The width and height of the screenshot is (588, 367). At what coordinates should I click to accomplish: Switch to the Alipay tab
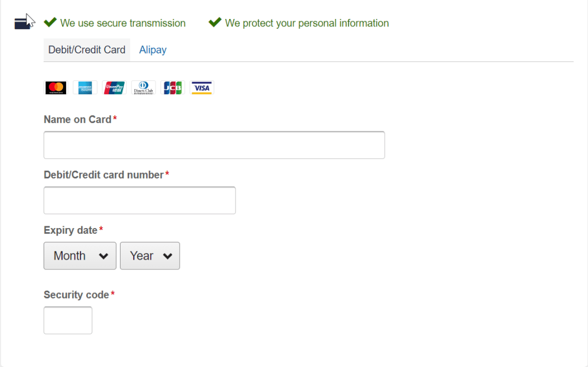(153, 50)
